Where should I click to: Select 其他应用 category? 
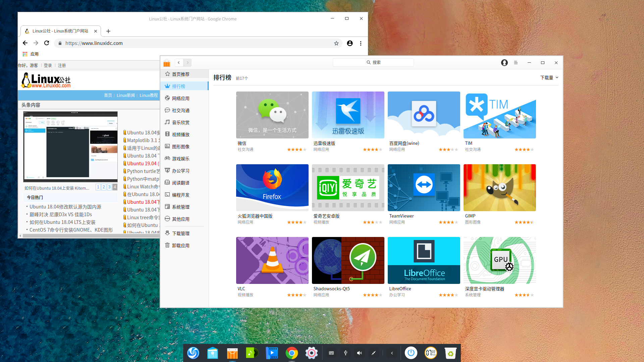[184, 219]
